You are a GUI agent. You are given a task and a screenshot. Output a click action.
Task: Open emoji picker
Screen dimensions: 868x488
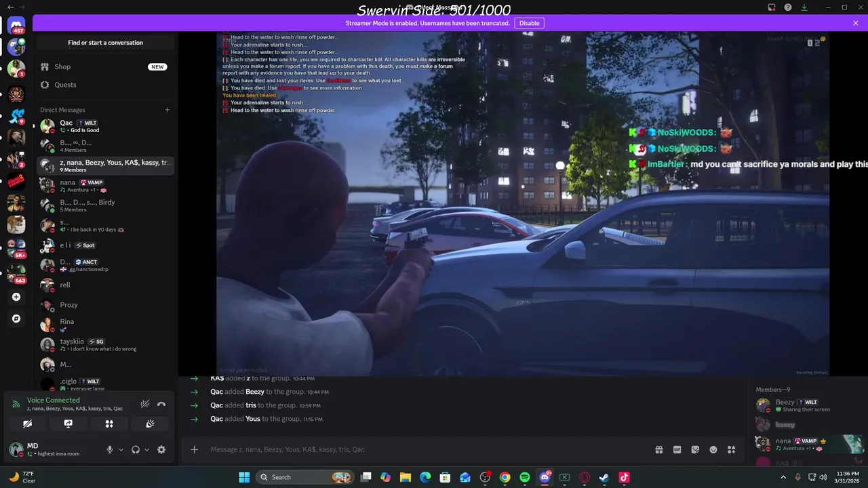713,449
